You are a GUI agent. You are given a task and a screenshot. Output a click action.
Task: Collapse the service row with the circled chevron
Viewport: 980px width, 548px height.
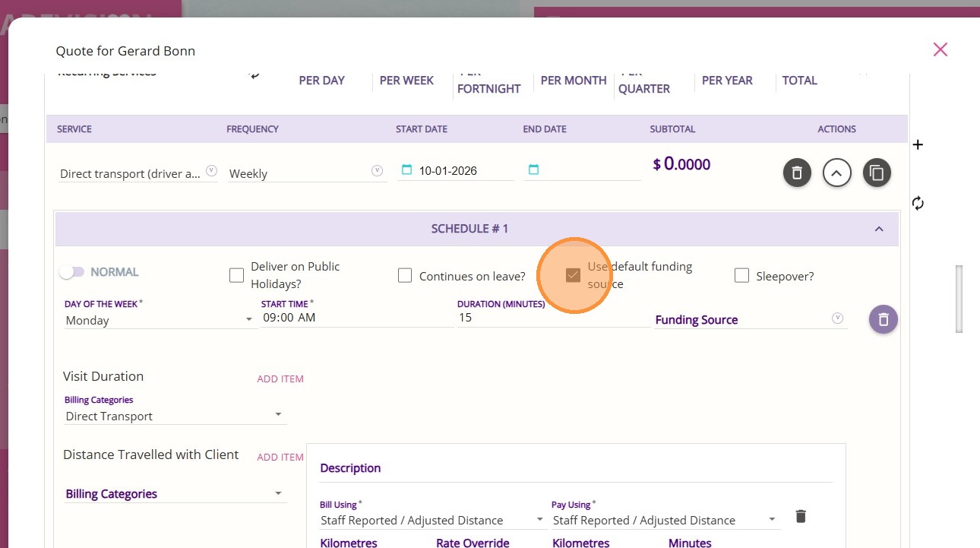pos(836,173)
